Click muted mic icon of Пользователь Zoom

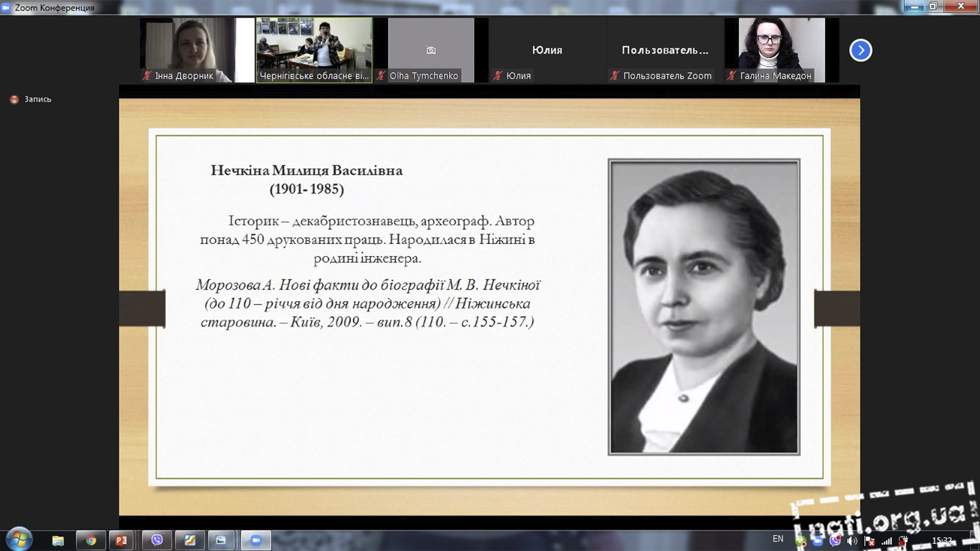[x=614, y=75]
